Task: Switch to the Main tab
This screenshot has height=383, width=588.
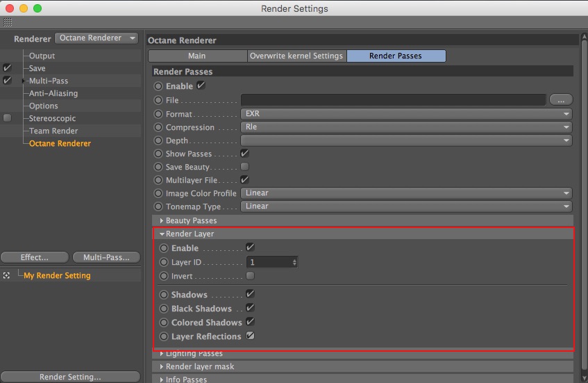Action: (x=198, y=56)
